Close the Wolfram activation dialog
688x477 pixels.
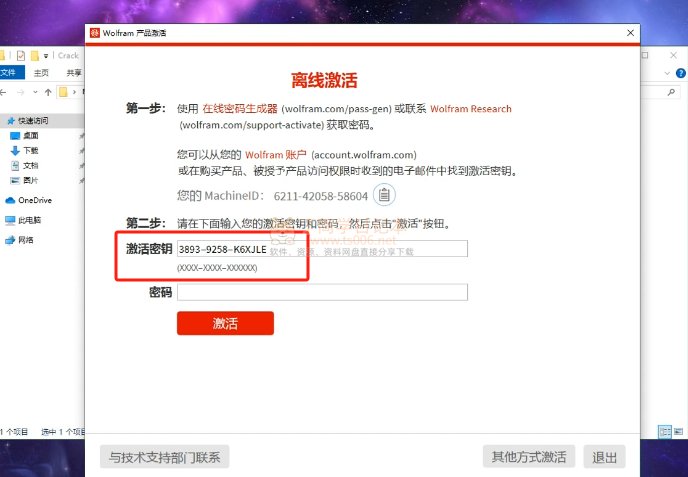(x=631, y=33)
